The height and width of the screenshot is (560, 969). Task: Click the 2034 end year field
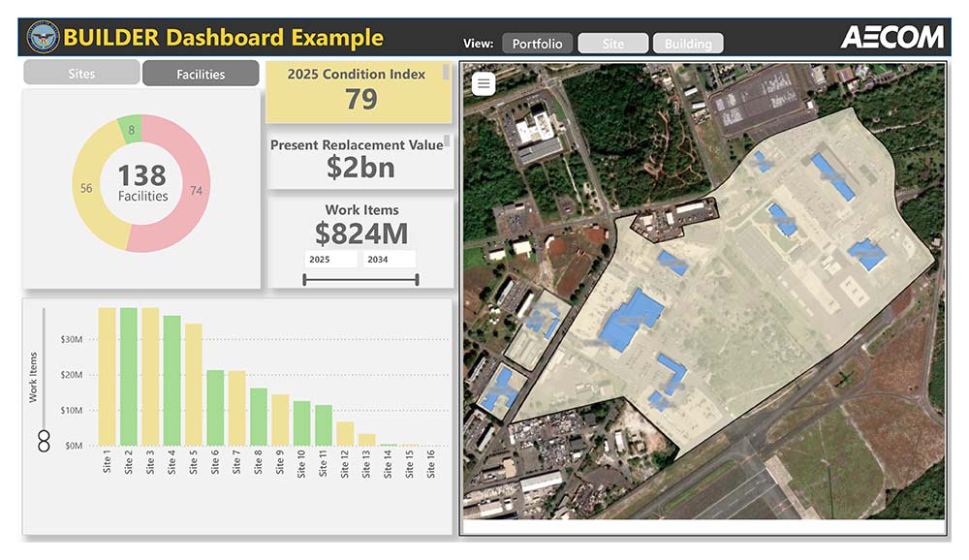389,260
